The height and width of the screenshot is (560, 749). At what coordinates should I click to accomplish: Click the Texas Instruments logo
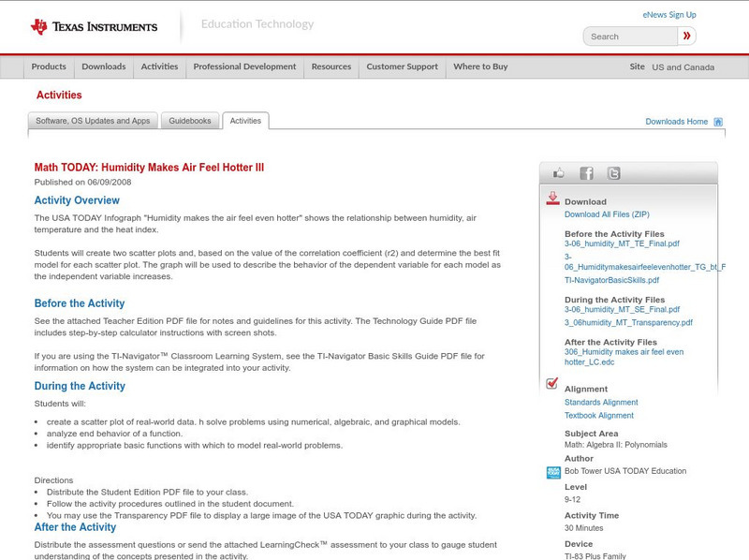(x=94, y=27)
